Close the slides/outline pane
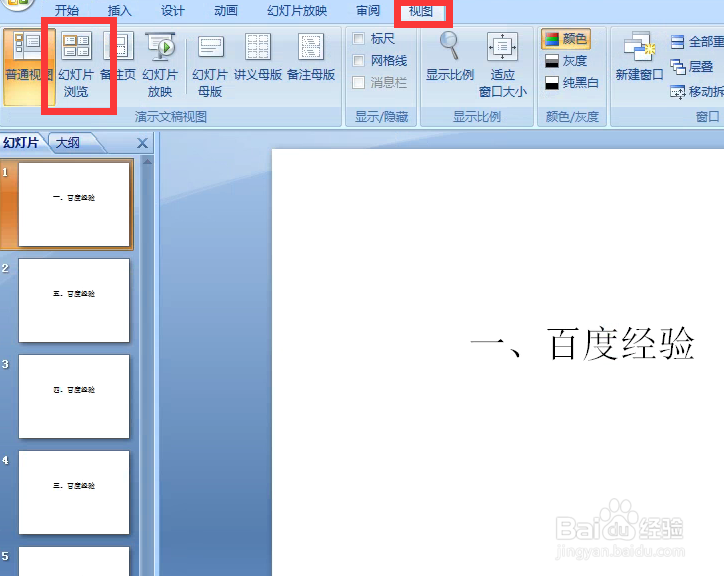 [143, 143]
